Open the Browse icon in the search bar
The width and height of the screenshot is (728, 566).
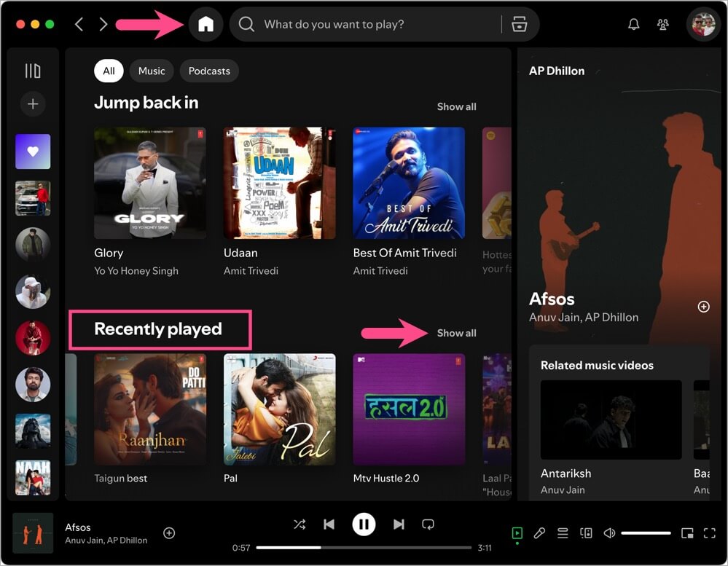(x=519, y=24)
